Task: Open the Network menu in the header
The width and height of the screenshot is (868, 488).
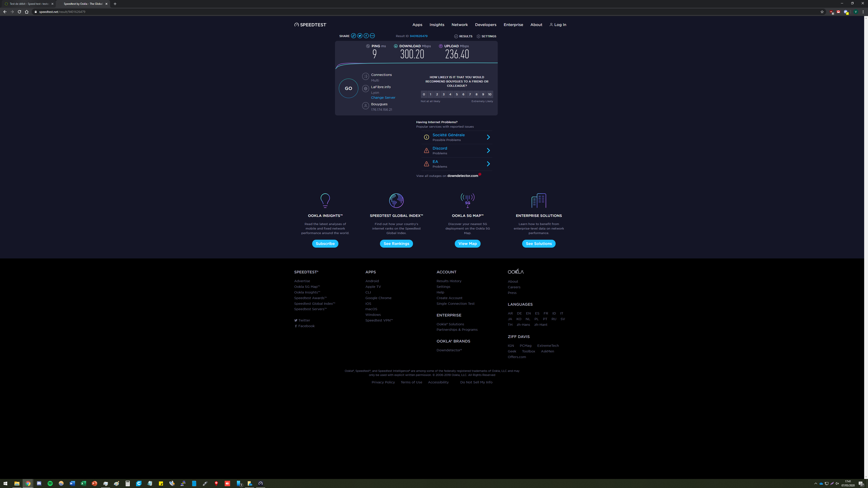Action: tap(460, 25)
